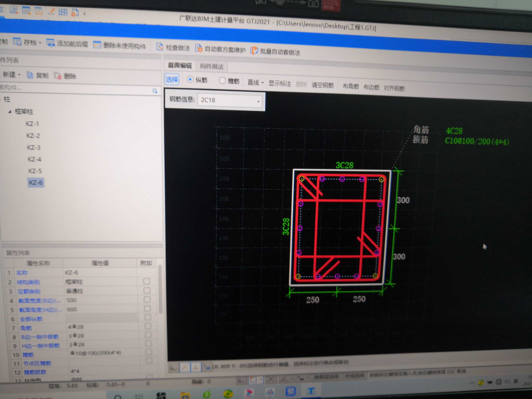Click the 清空钢筋 button
Screen dimensions: 532x399
click(x=323, y=85)
